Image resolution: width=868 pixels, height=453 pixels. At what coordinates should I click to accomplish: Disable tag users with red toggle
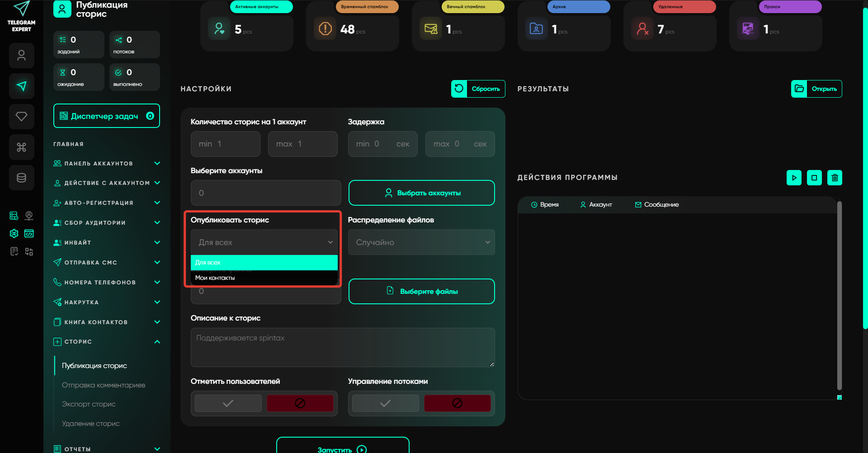[300, 403]
